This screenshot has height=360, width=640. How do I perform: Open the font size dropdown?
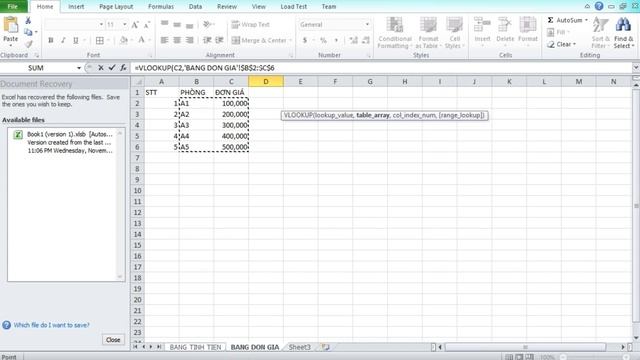(124, 24)
